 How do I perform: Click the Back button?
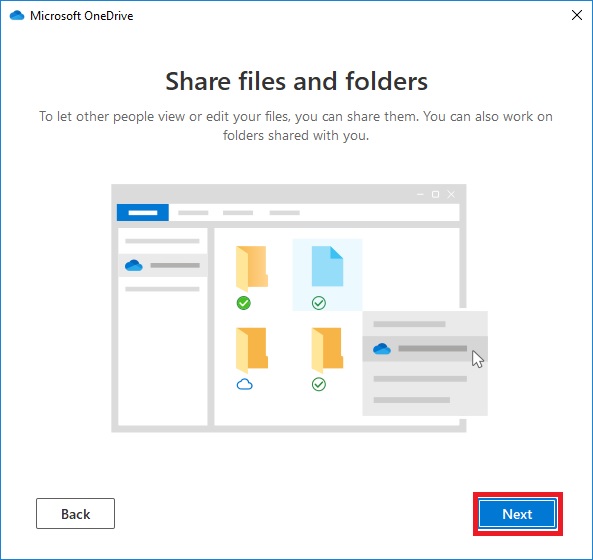coord(75,513)
